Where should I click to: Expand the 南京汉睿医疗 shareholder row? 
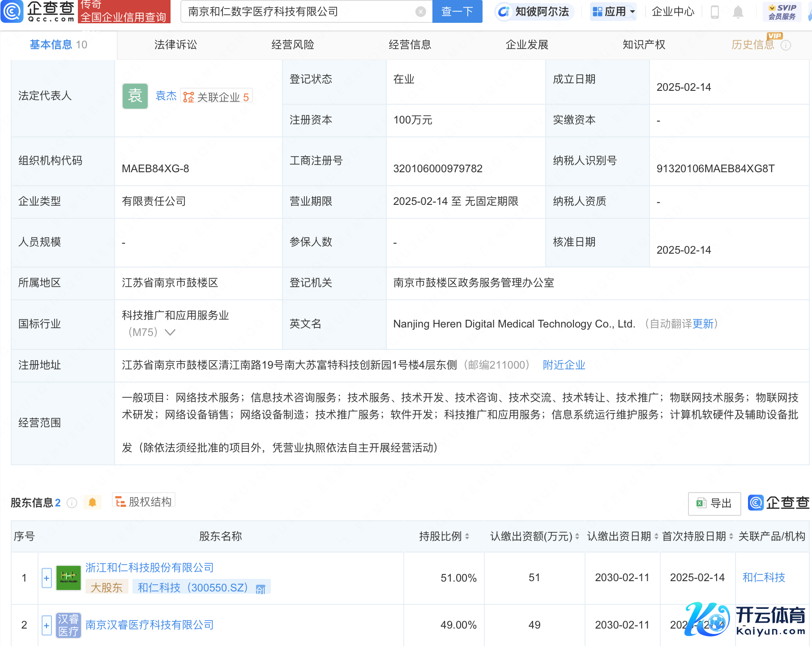pos(47,625)
